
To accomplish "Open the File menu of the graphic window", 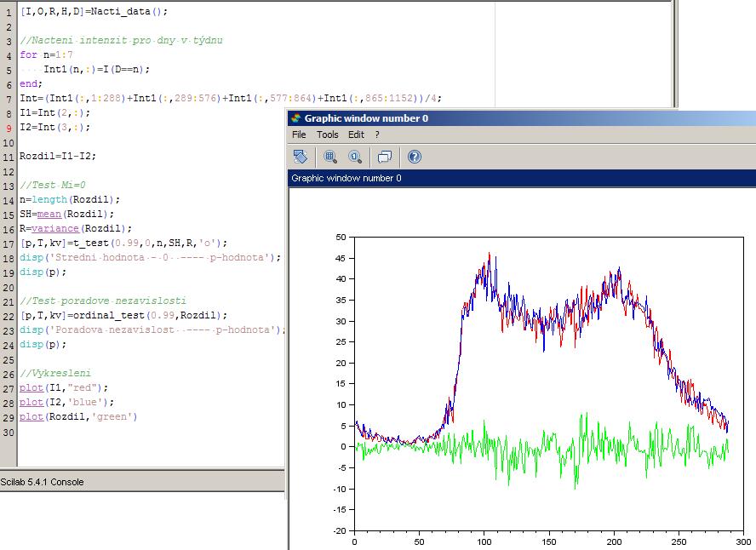I will (299, 135).
